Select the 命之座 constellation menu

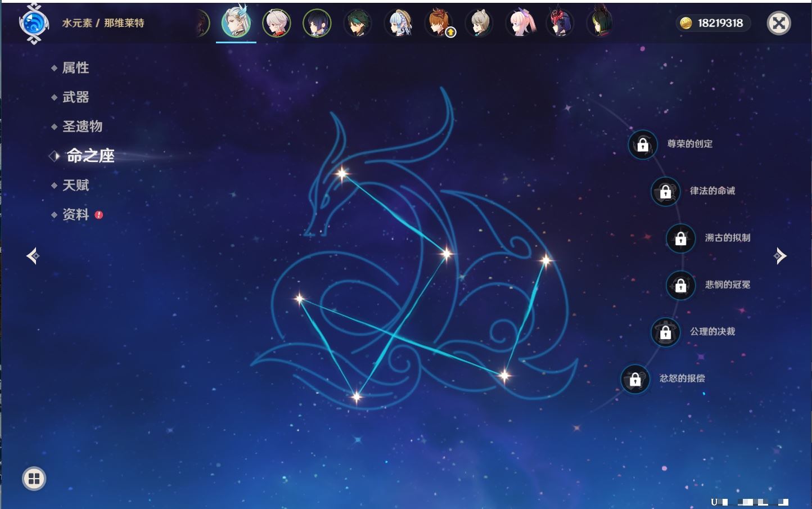90,156
